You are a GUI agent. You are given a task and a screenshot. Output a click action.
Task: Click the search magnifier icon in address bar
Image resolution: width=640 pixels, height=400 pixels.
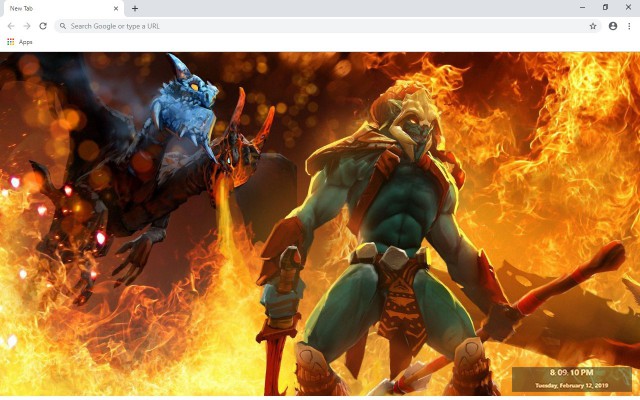63,26
